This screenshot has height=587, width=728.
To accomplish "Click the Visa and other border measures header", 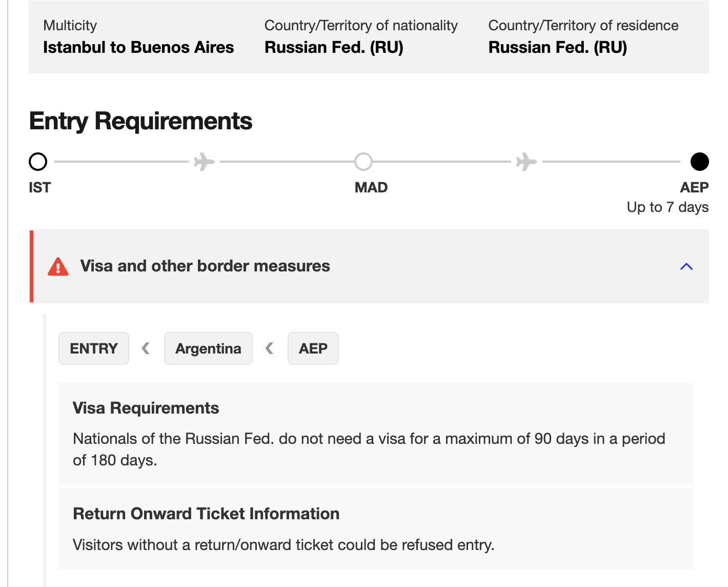I will pos(205,266).
